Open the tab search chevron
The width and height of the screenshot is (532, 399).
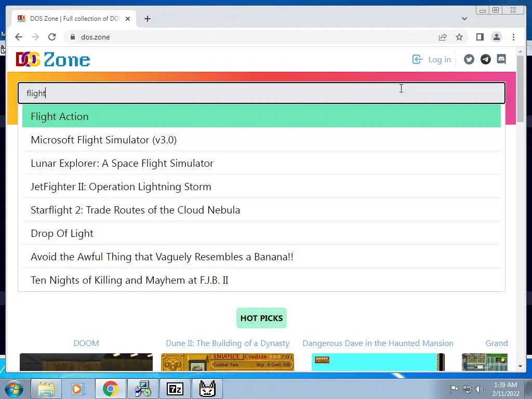click(x=464, y=19)
